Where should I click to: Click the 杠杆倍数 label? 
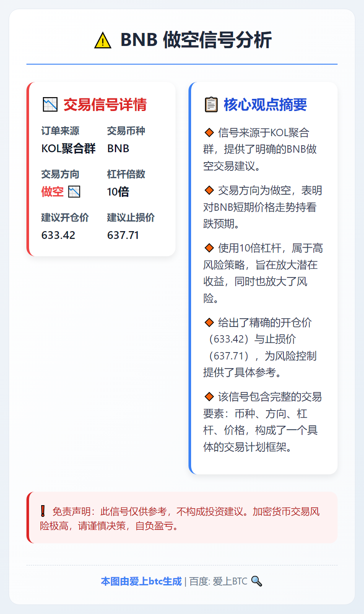click(x=126, y=174)
